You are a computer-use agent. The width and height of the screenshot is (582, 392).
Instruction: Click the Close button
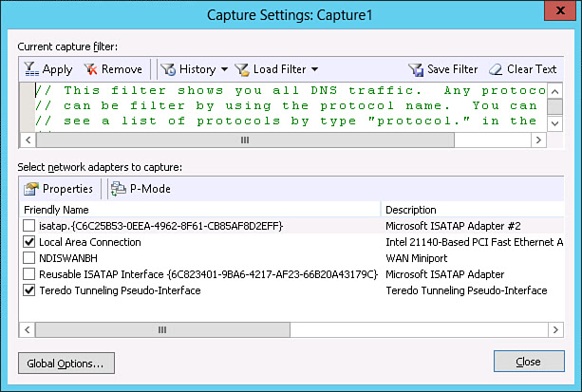coord(529,362)
